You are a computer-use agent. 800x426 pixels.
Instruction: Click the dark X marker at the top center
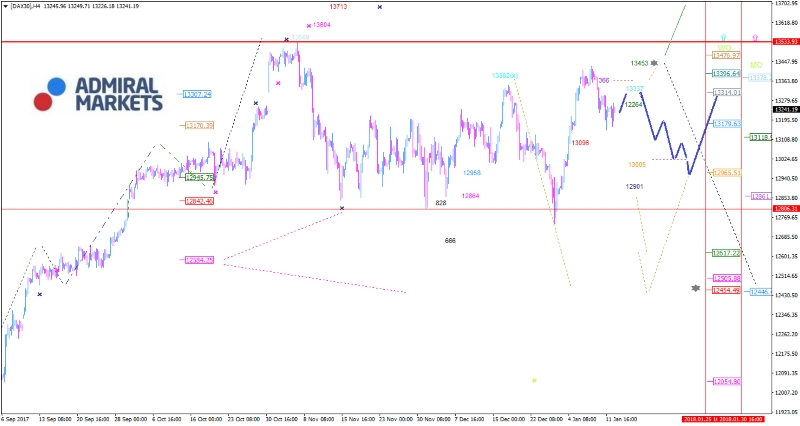pos(379,7)
